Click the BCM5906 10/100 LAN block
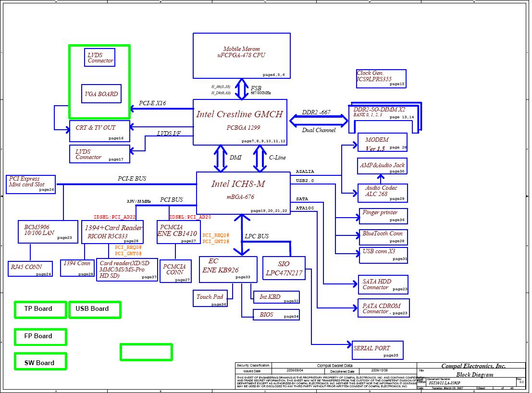 (x=48, y=232)
